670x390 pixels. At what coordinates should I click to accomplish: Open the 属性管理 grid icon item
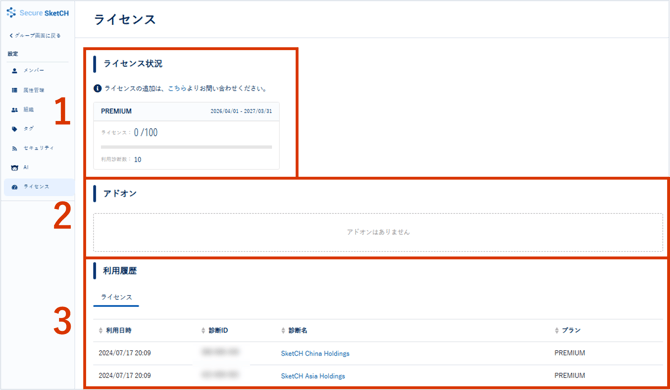click(14, 90)
